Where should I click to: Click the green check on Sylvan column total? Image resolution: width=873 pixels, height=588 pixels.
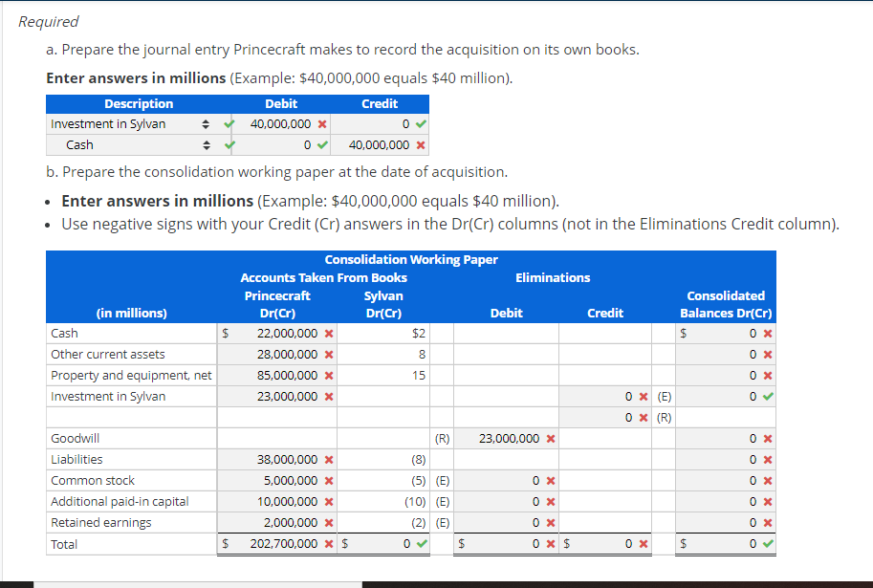[x=422, y=544]
